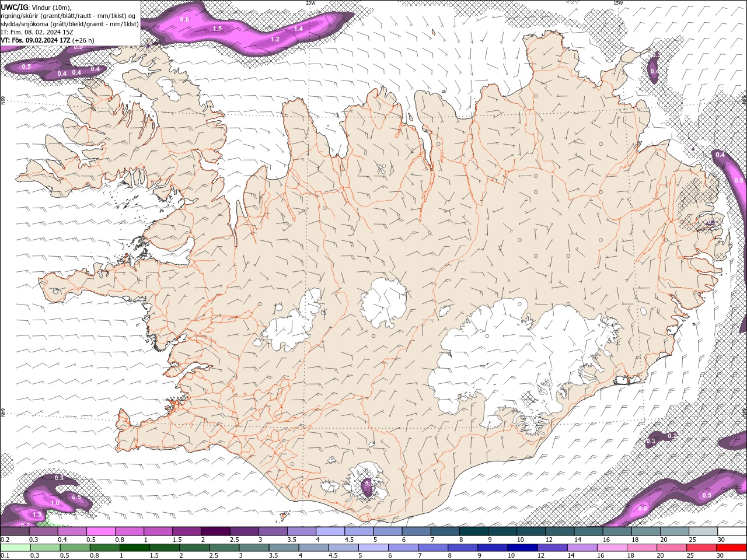Select top color bar swatch between 14 and 16
This screenshot has height=560, width=747.
click(x=589, y=531)
